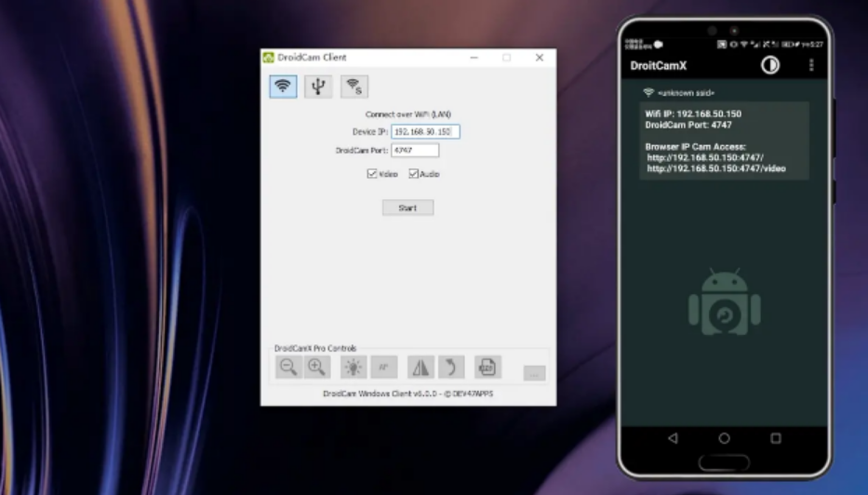Rotate the video with curved arrow icon
The image size is (868, 495).
click(451, 368)
